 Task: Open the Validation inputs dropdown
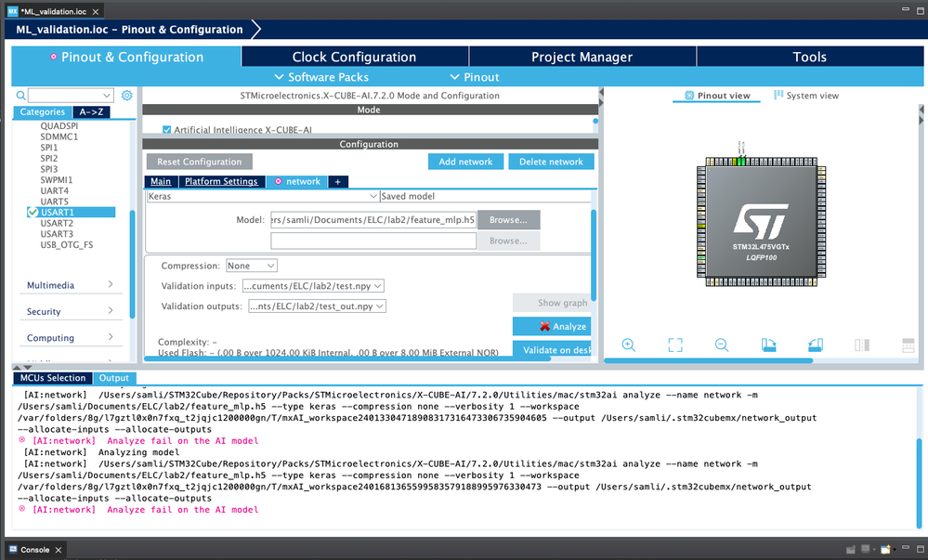coord(313,286)
